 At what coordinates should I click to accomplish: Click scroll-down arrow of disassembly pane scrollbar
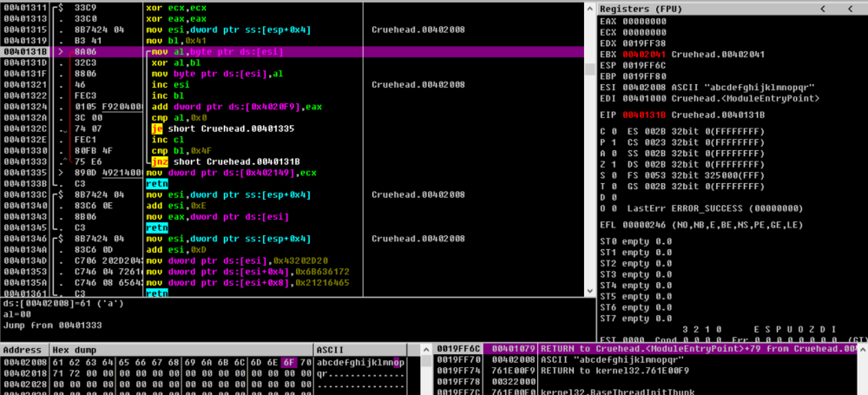tap(590, 292)
